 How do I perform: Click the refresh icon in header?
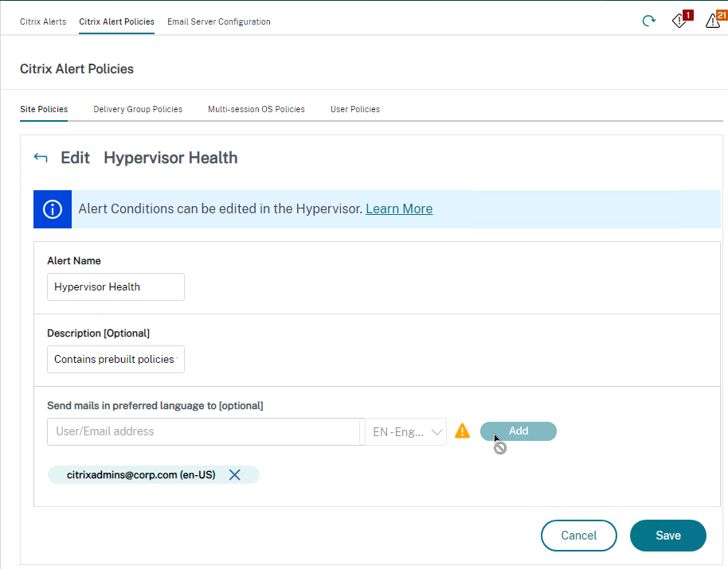[648, 21]
